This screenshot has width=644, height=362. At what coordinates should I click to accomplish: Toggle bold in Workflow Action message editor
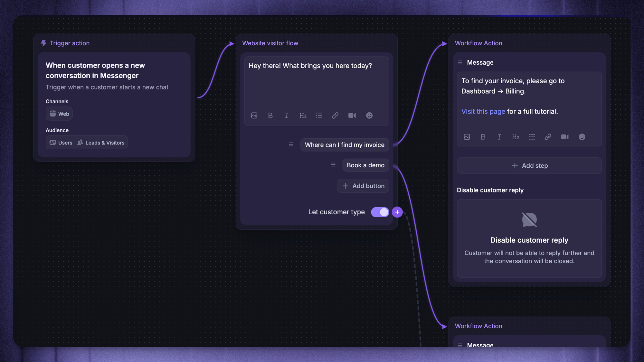[x=483, y=137]
